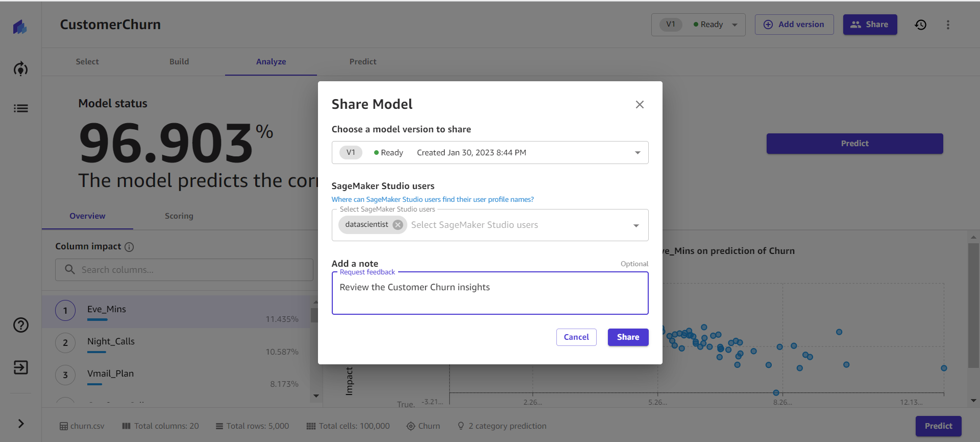Click the Total rows: 5,000 status entry

(252, 426)
